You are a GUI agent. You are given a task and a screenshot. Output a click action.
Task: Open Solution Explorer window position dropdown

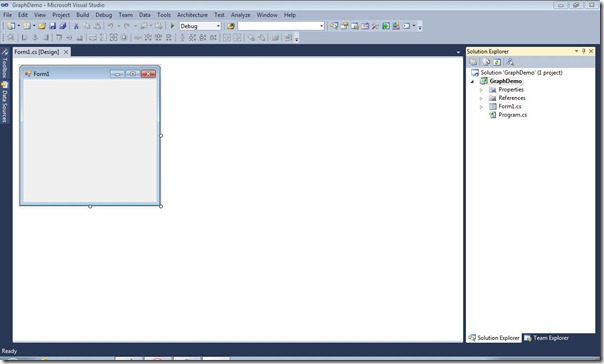coord(576,51)
